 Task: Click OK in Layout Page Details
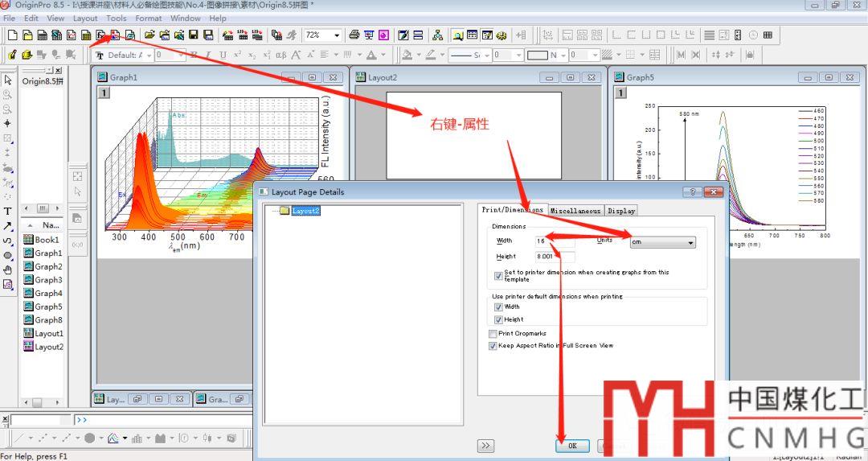(x=572, y=445)
